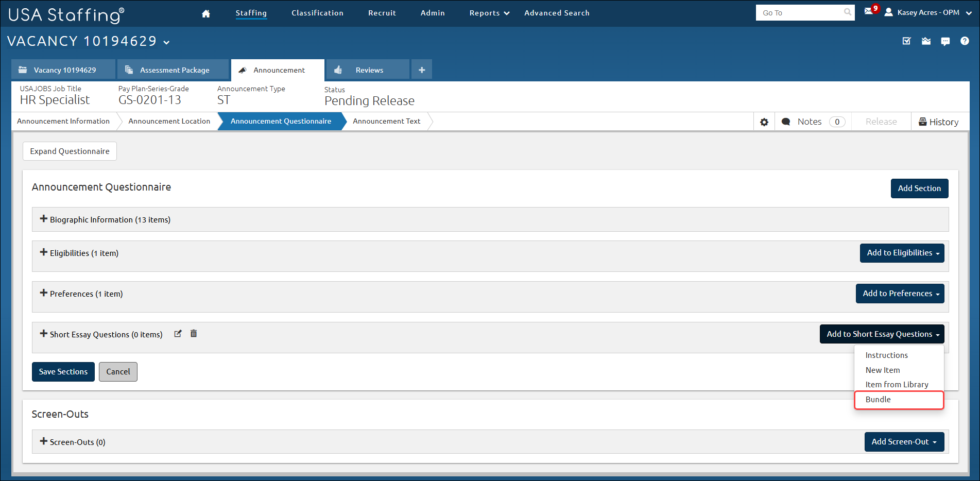The height and width of the screenshot is (481, 980).
Task: Select Instructions from the dropdown menu
Action: coord(886,355)
